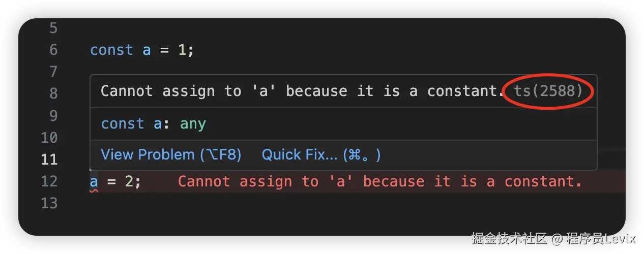Select line number 9 in the gutter
The height and width of the screenshot is (254, 644).
53,116
